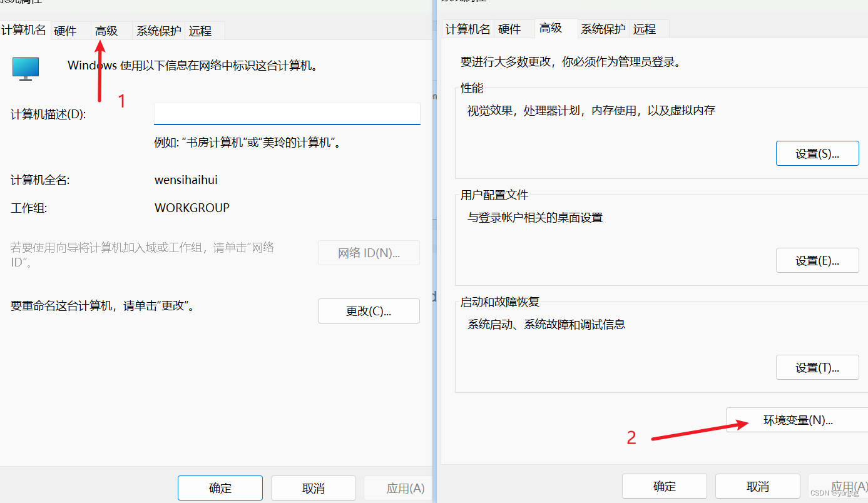Click text 系统启动、系统故障和调试信息
Image resolution: width=868 pixels, height=503 pixels.
[546, 324]
